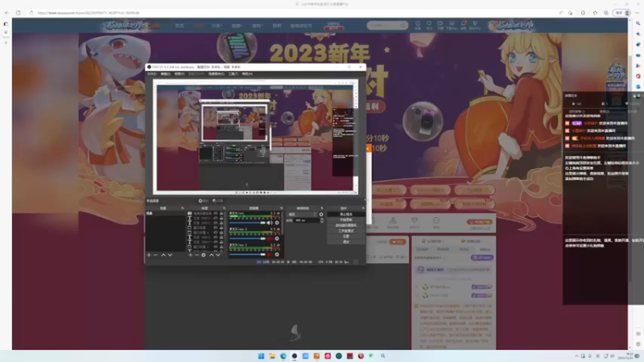Move the source down with the down arrow in Sources panel
This screenshot has width=644, height=362.
pyautogui.click(x=218, y=255)
